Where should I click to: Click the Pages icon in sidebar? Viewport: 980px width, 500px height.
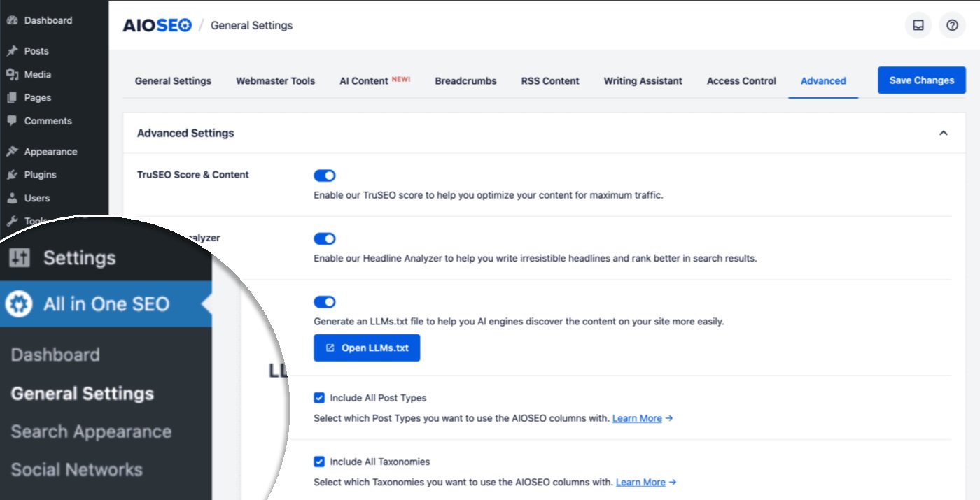click(12, 97)
